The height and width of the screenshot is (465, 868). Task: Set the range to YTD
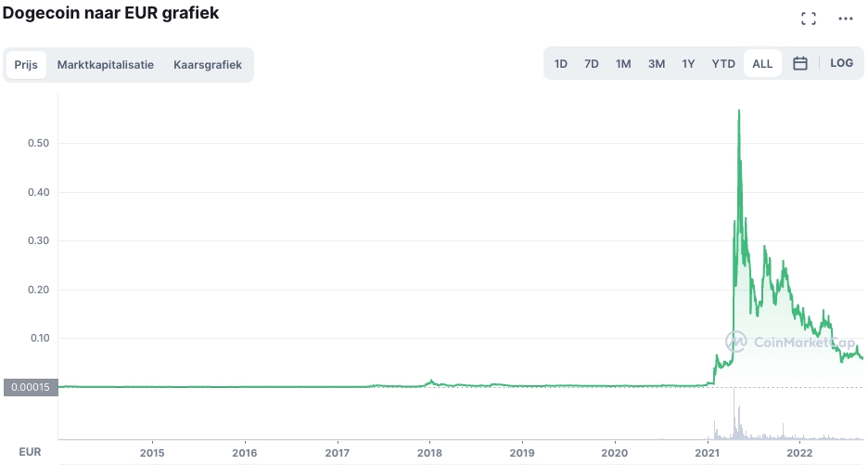(x=723, y=64)
